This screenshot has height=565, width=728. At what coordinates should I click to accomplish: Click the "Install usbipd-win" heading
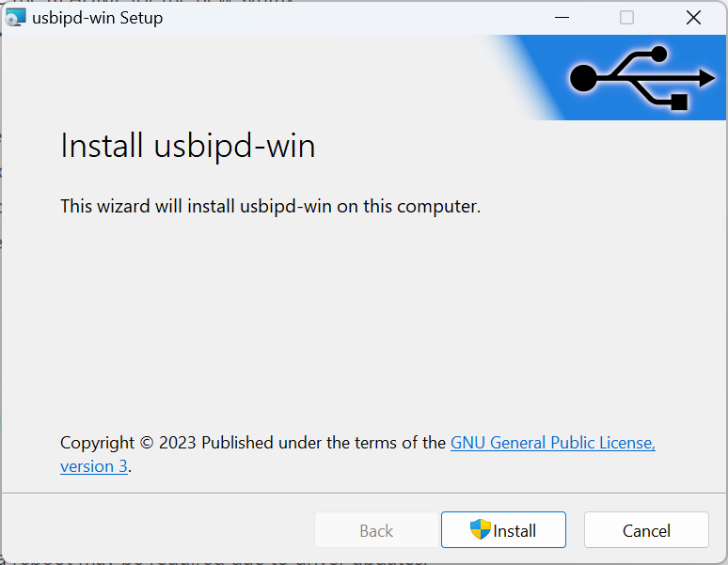pos(188,146)
